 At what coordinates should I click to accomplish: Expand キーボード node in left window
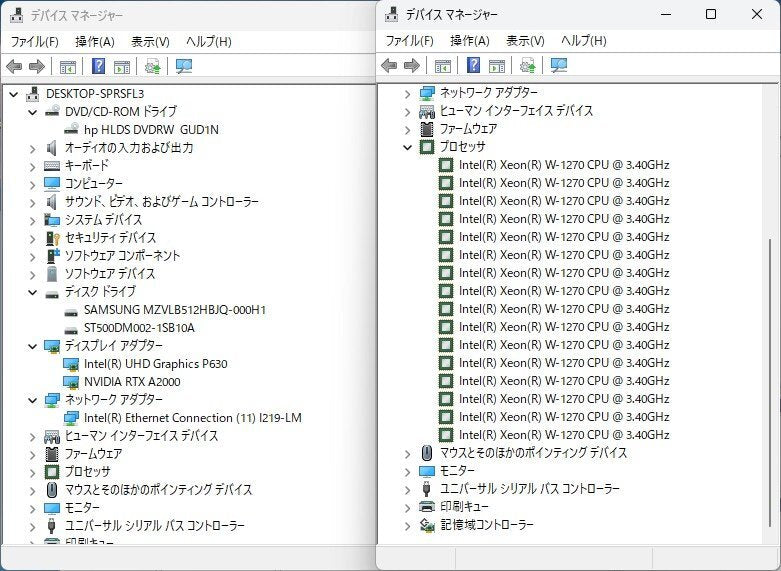point(33,166)
